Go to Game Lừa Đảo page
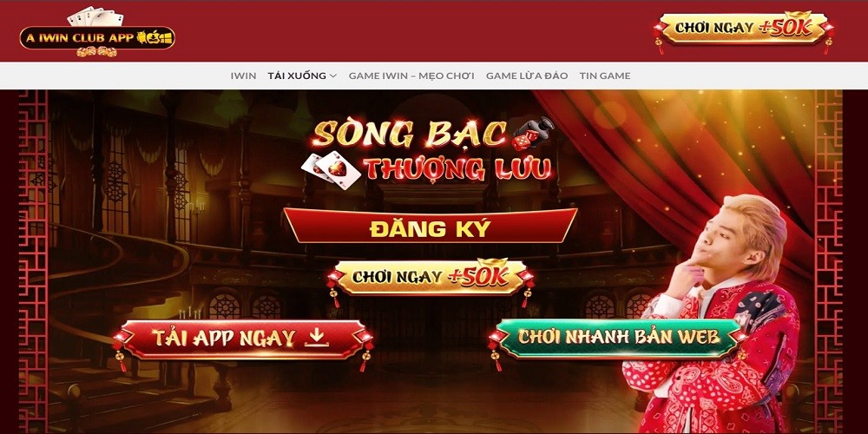This screenshot has width=868, height=434. click(527, 76)
